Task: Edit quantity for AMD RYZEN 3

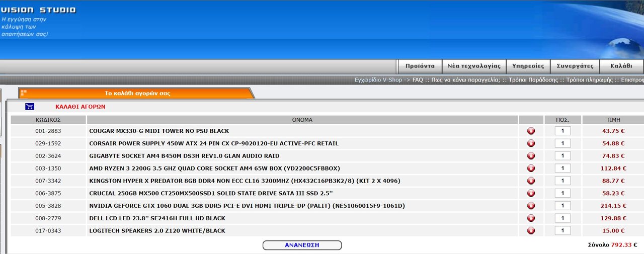Action: point(562,168)
